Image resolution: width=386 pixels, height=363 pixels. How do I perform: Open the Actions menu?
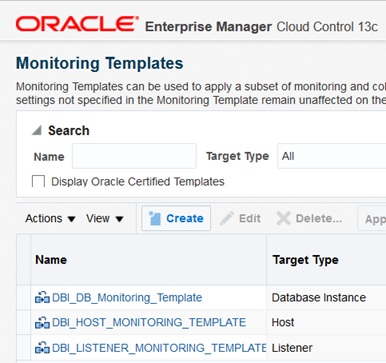click(50, 219)
